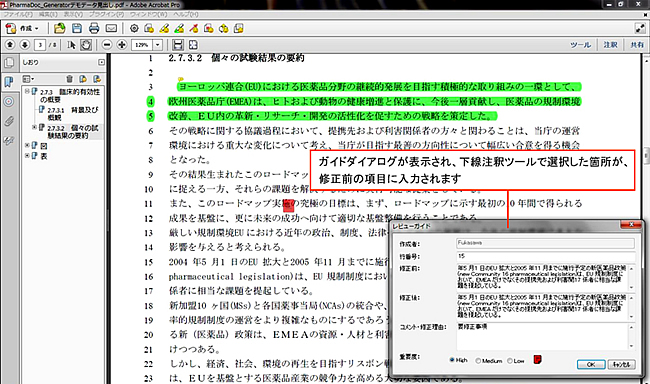The height and width of the screenshot is (384, 650).
Task: Collapse the 2.7.3 臨床的有効性の概要 bookmark
Action: point(27,91)
